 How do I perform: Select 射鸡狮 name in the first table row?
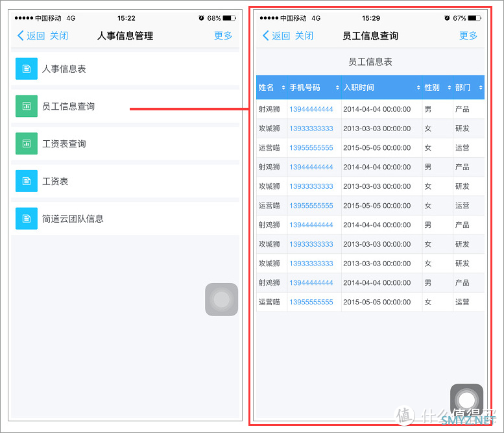click(269, 109)
